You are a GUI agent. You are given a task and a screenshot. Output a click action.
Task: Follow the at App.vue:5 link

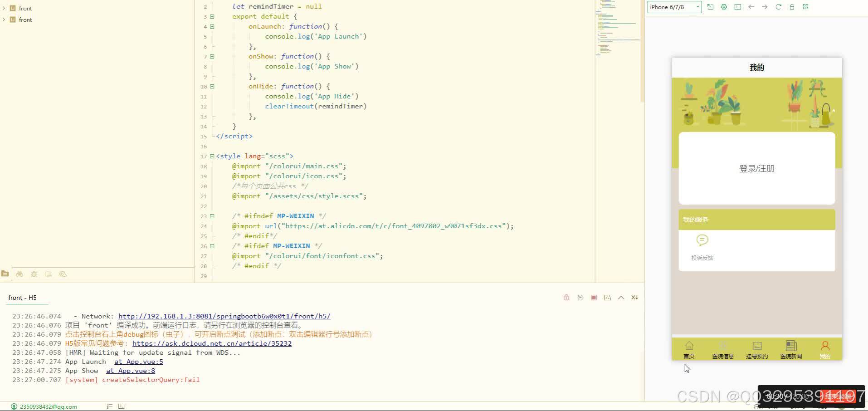click(x=139, y=362)
